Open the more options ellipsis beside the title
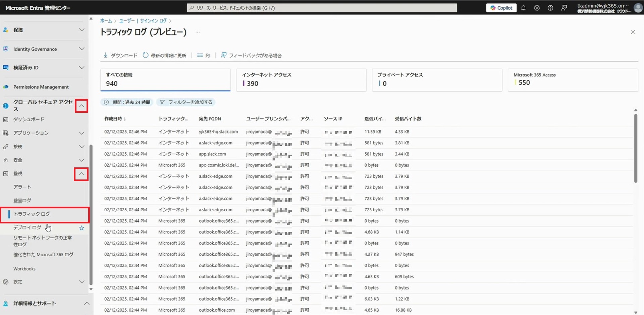Viewport: 644px width, 315px height. 198,32
